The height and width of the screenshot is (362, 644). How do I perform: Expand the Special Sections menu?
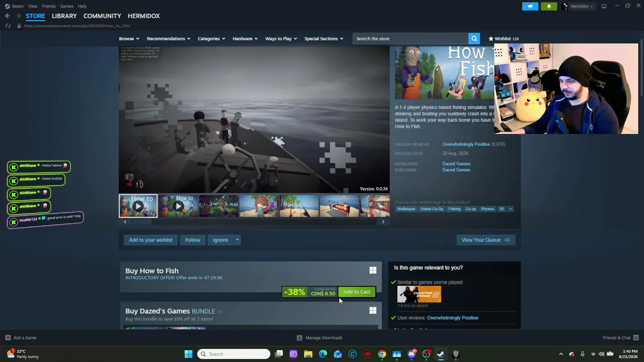click(324, 39)
